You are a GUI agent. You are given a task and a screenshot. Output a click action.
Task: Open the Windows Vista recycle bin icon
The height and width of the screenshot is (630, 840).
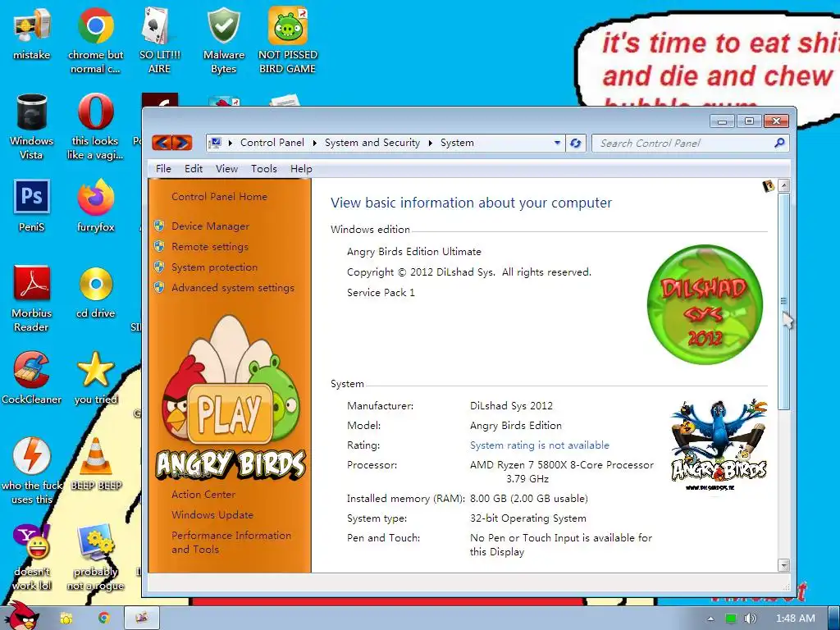31,126
